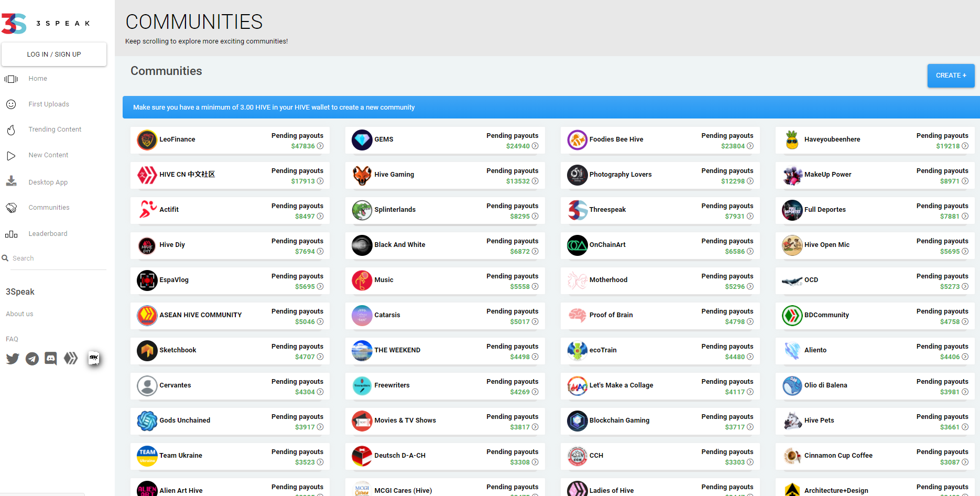
Task: Go to New Content
Action: coord(48,155)
